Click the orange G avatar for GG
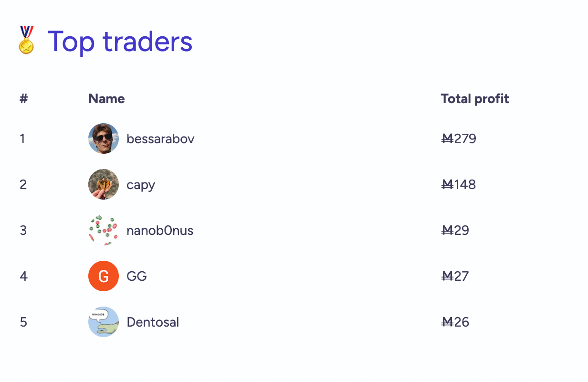Viewport: 588px width, 382px height. tap(104, 276)
